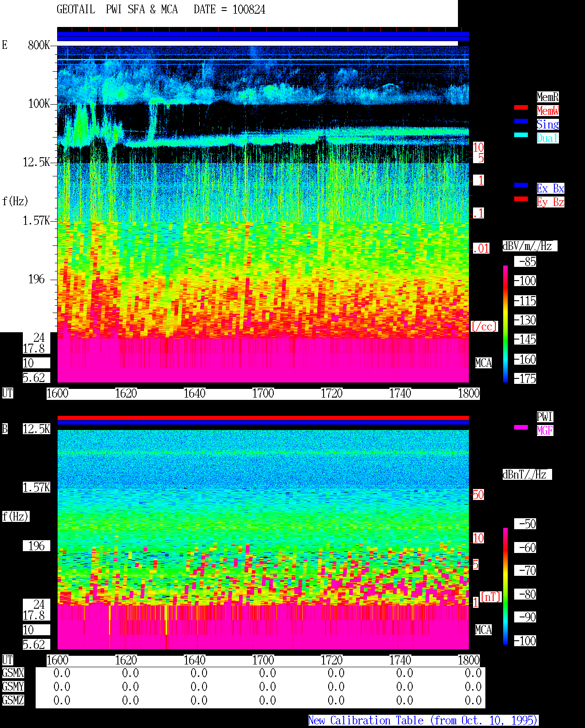
Task: Click the cyan Dual legend swatch
Action: [521, 135]
